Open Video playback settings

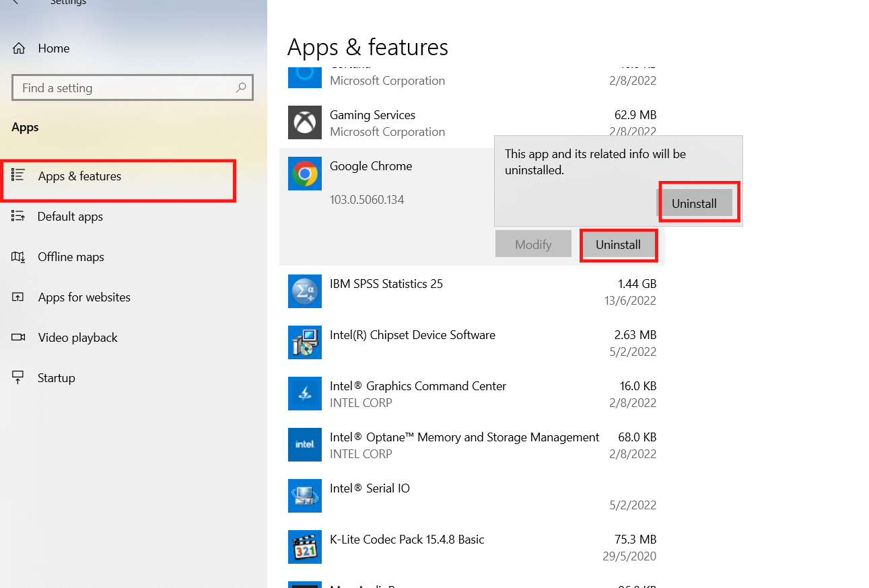pos(77,338)
